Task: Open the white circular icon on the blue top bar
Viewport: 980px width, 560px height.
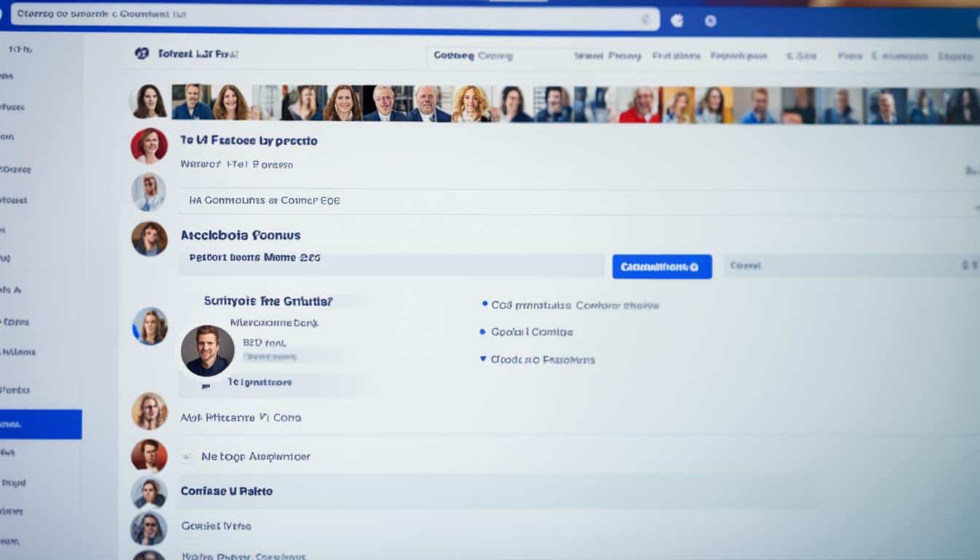Action: tap(676, 20)
